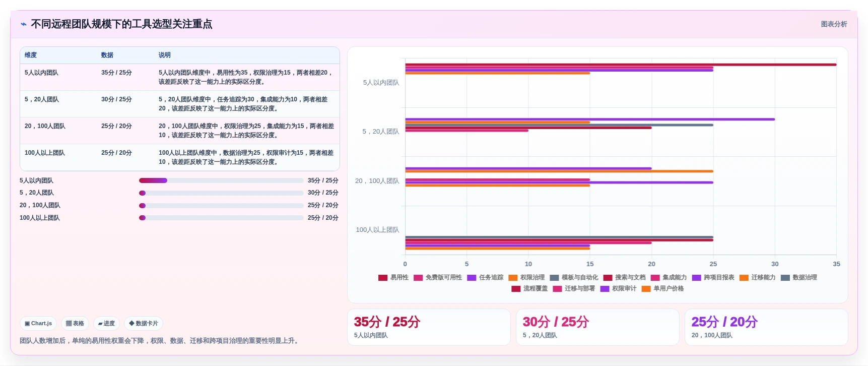Open the 30分 / 25分 data card

[x=597, y=327]
